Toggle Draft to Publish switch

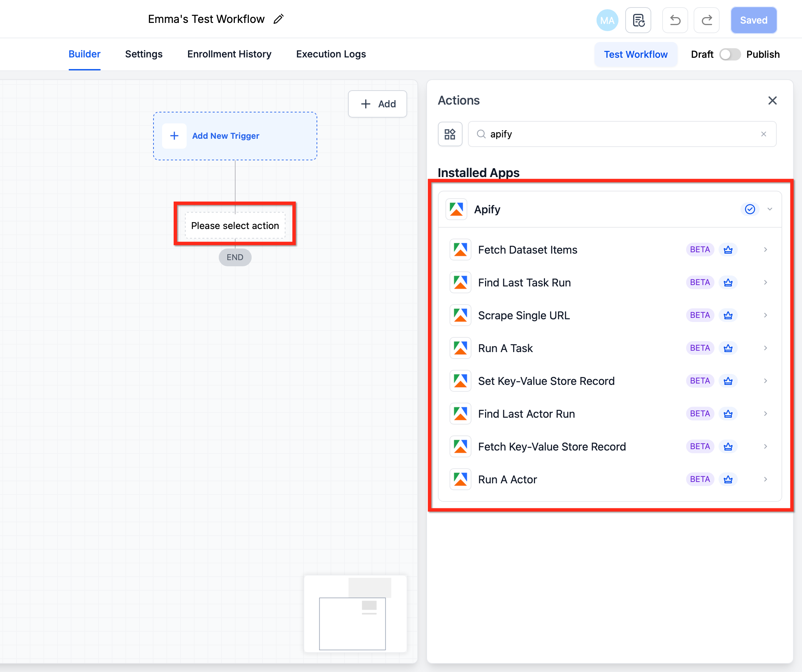point(730,54)
